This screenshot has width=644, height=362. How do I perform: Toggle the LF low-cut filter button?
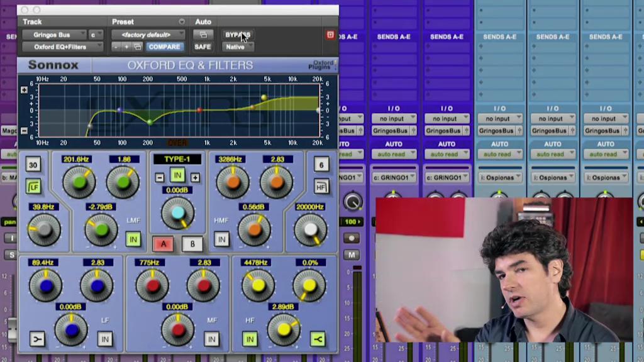pos(33,187)
